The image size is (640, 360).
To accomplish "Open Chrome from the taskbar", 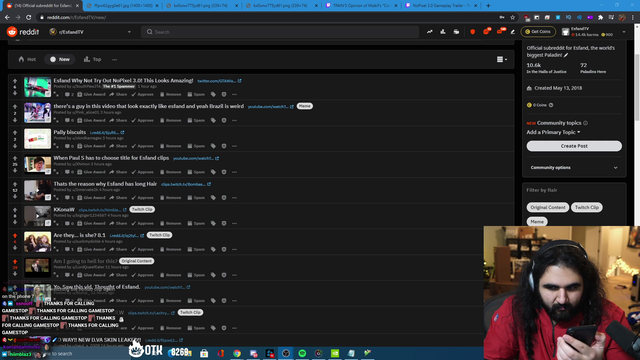I will click(237, 353).
